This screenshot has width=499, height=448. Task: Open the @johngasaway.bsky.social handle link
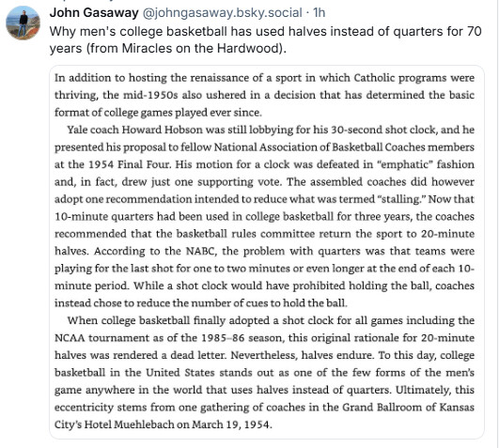tap(222, 13)
